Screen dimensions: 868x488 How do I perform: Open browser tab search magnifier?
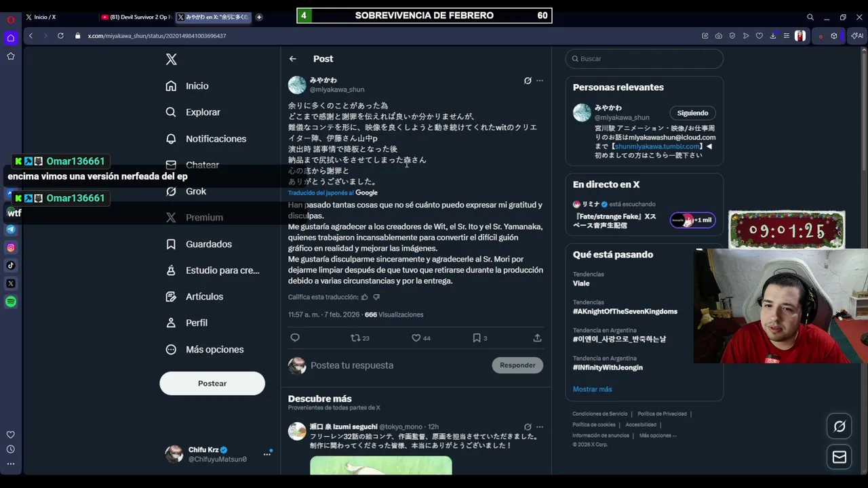(x=810, y=17)
